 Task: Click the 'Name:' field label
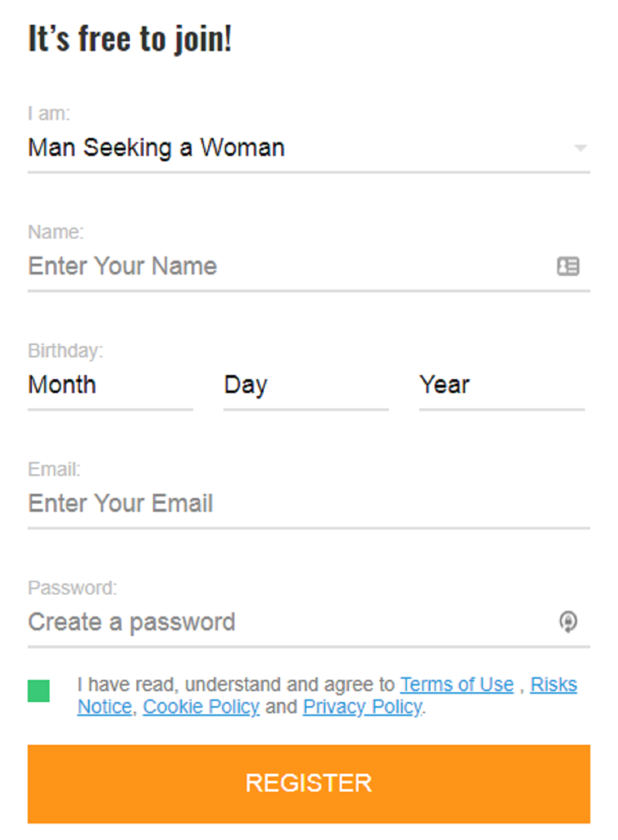[56, 232]
